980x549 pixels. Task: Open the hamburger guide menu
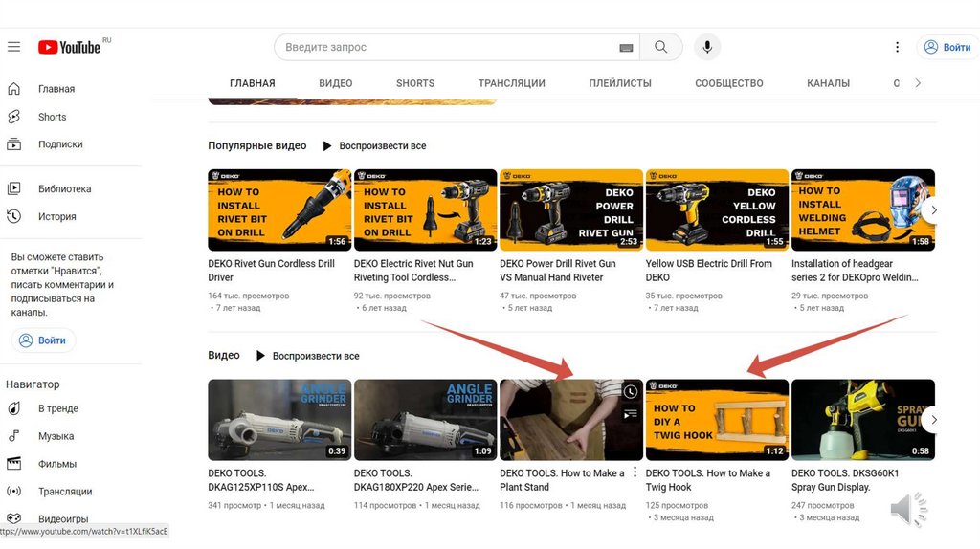(13, 47)
